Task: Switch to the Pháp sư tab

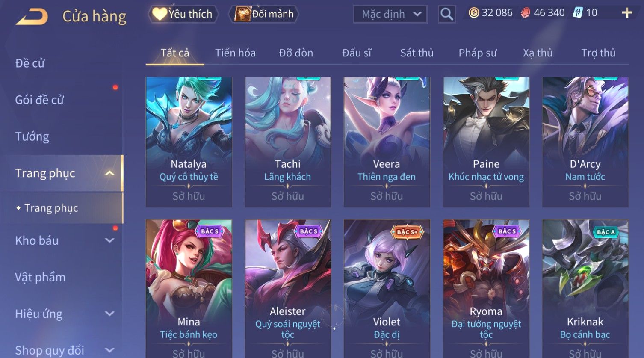Action: point(477,53)
